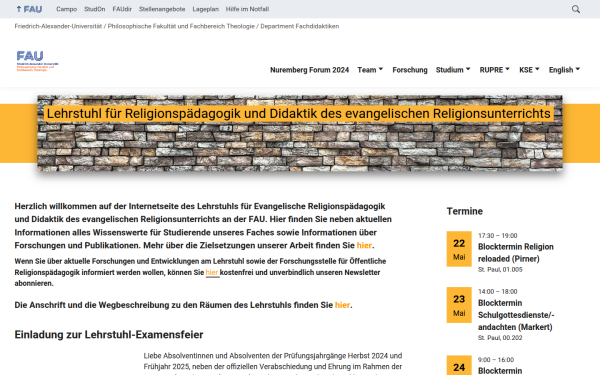The width and height of the screenshot is (600, 375).
Task: Open Nuremberg Forum 2024 menu item
Action: tap(310, 70)
